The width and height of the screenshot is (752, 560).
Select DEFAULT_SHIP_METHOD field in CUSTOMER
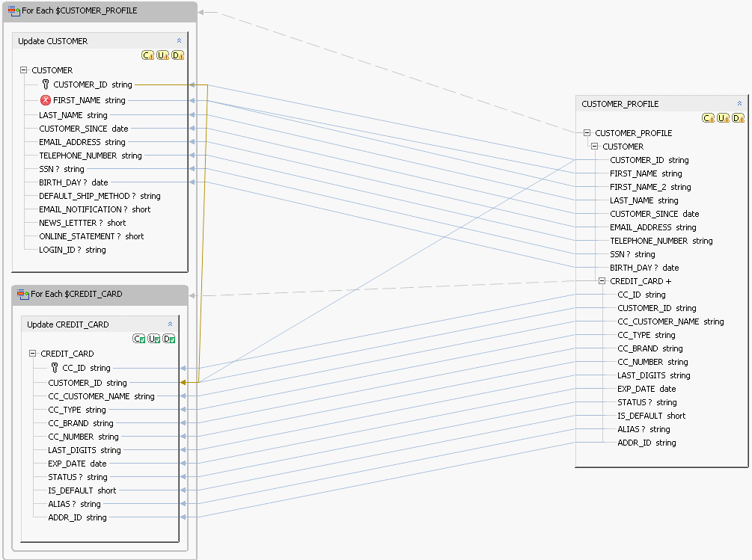[x=100, y=196]
